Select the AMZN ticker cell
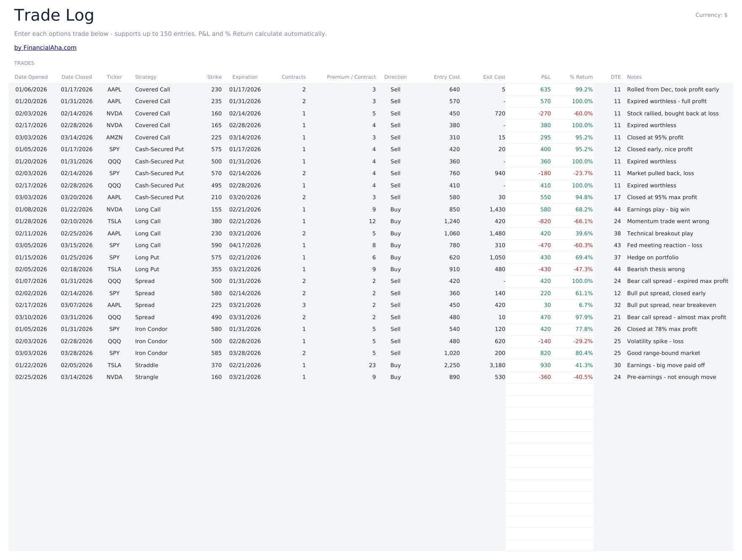The height and width of the screenshot is (560, 742). pos(115,138)
